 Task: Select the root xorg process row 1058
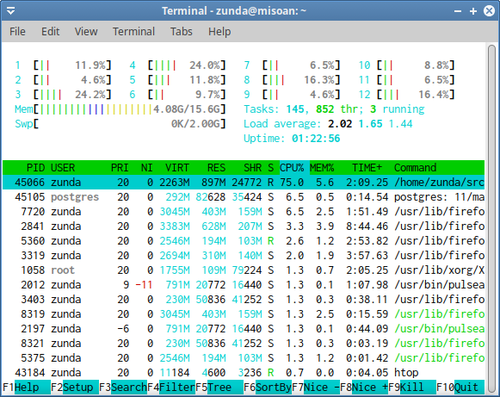[x=244, y=270]
